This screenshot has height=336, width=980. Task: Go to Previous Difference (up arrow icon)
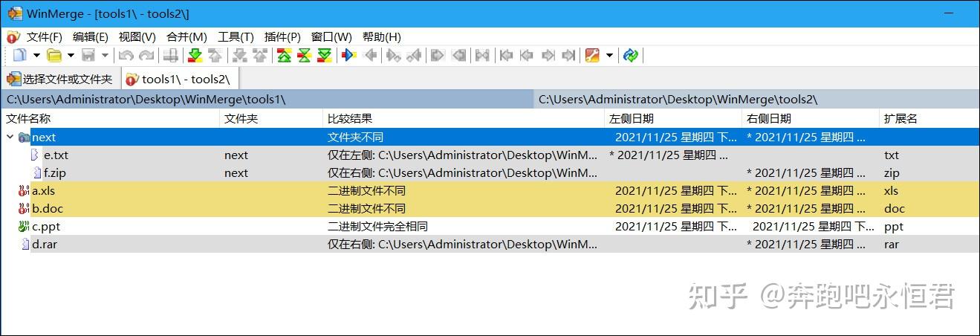point(215,55)
